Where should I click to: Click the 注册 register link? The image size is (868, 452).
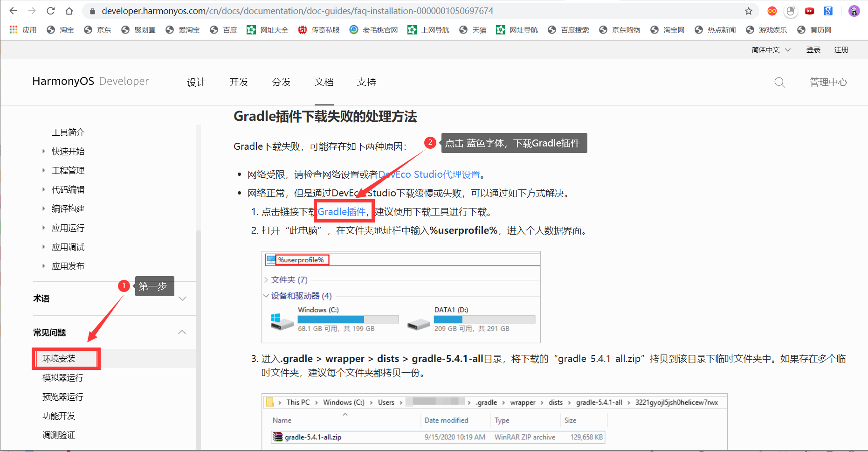click(x=841, y=49)
